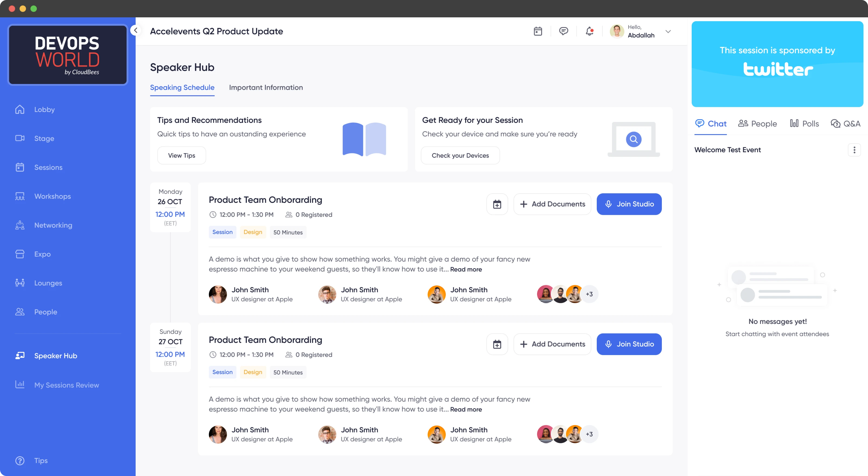Open the notification bell
This screenshot has width=868, height=476.
(589, 31)
